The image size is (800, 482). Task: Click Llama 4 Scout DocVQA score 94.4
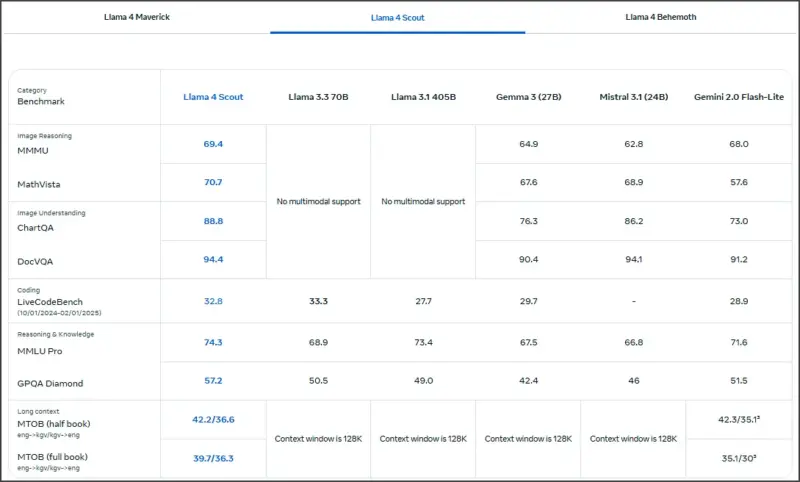[x=213, y=259]
